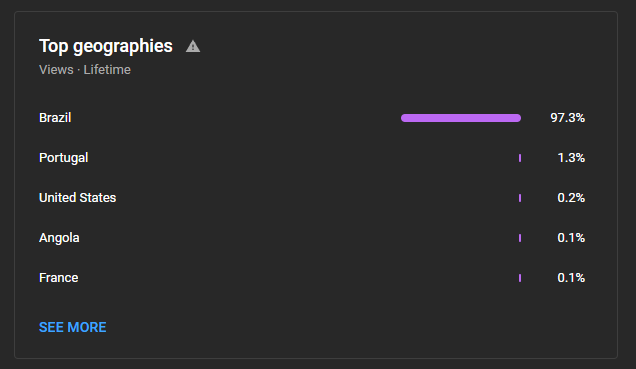Click the 0.1% value for Angola
This screenshot has height=369, width=636.
[x=571, y=238]
